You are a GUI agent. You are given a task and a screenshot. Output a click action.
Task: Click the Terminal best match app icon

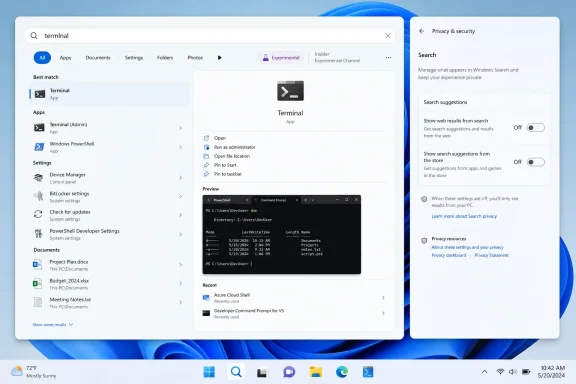pos(40,94)
